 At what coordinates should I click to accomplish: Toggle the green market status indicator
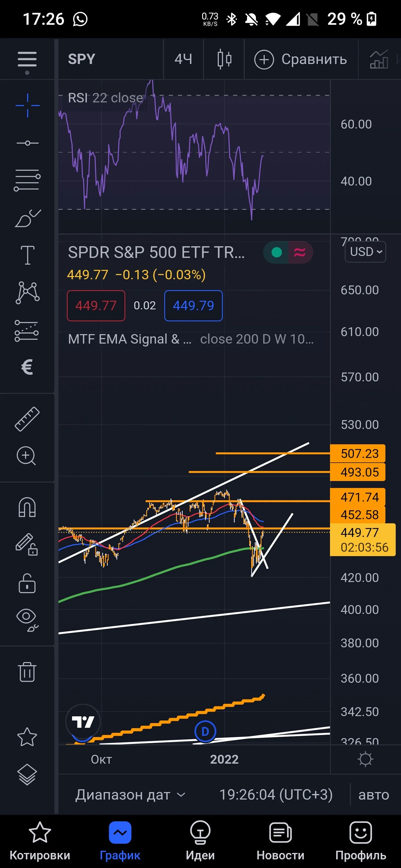276,252
